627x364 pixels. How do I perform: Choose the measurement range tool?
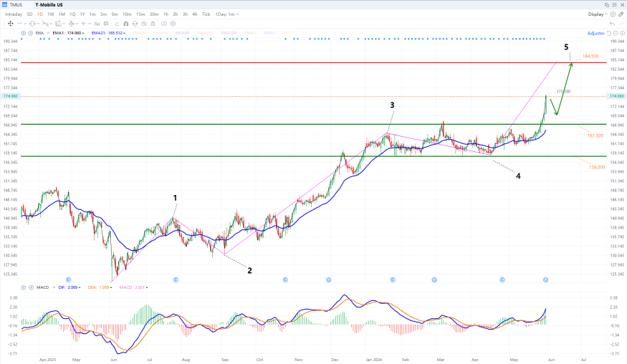71,24
